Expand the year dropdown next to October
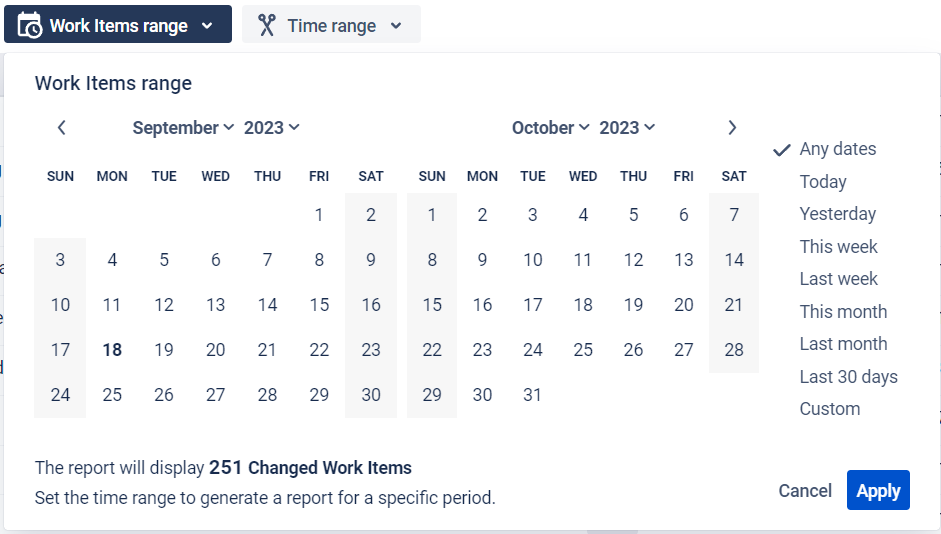The height and width of the screenshot is (534, 941). [x=627, y=128]
